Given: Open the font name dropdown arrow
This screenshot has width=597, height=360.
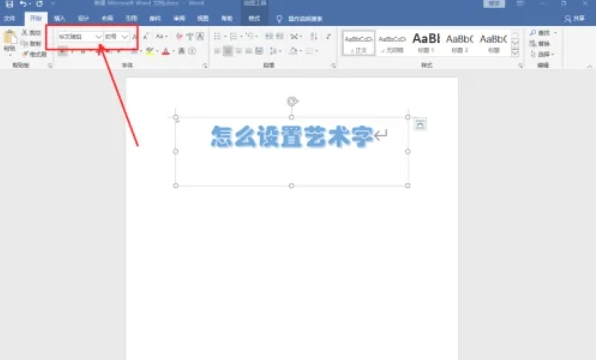Looking at the screenshot, I should [x=98, y=37].
